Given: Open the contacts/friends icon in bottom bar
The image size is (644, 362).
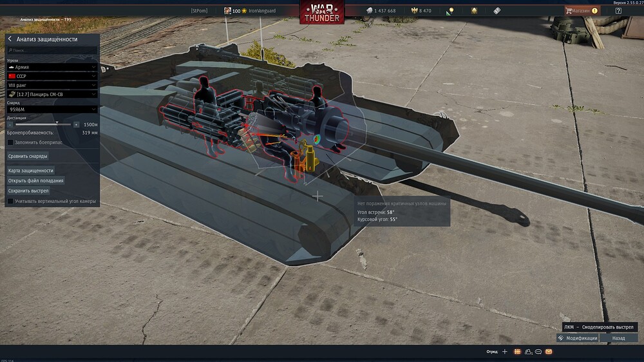Looking at the screenshot, I should (528, 352).
